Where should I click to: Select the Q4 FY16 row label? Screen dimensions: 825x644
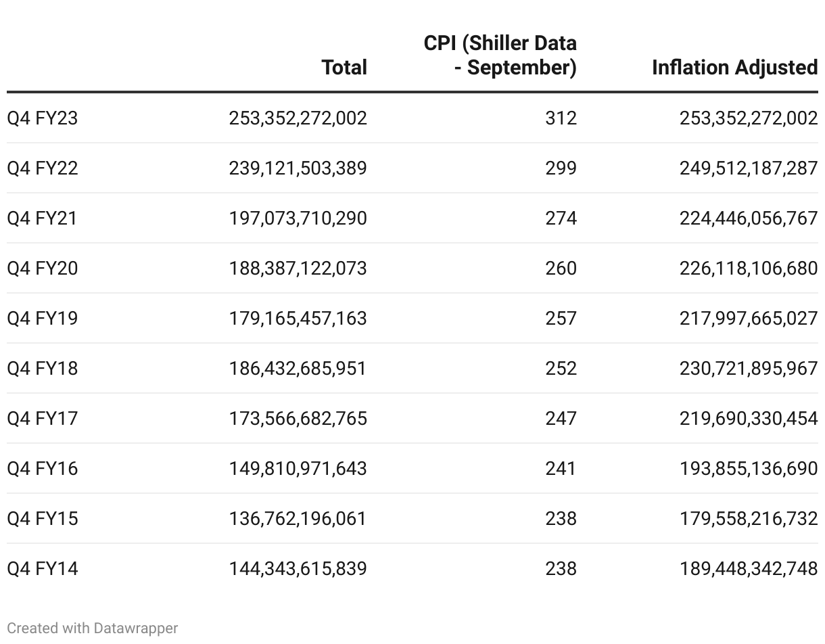43,469
